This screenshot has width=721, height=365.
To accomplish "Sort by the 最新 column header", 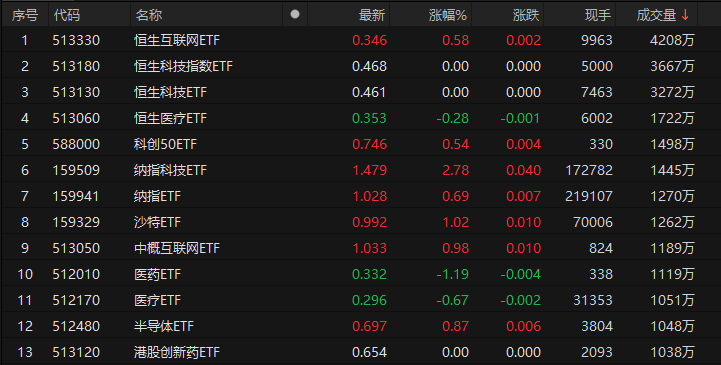I will coord(372,15).
